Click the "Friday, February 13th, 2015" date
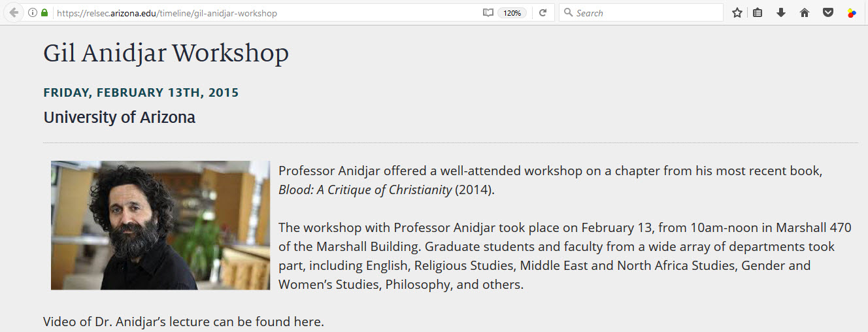The image size is (868, 332). click(141, 93)
